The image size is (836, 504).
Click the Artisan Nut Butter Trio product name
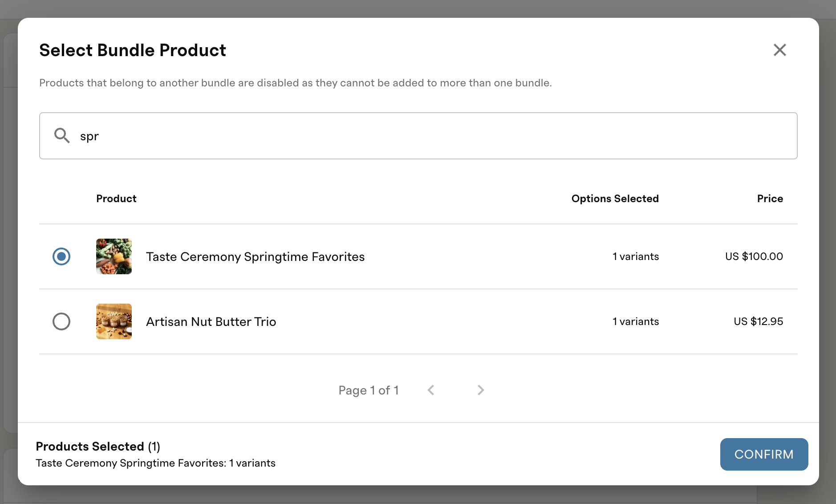(211, 322)
